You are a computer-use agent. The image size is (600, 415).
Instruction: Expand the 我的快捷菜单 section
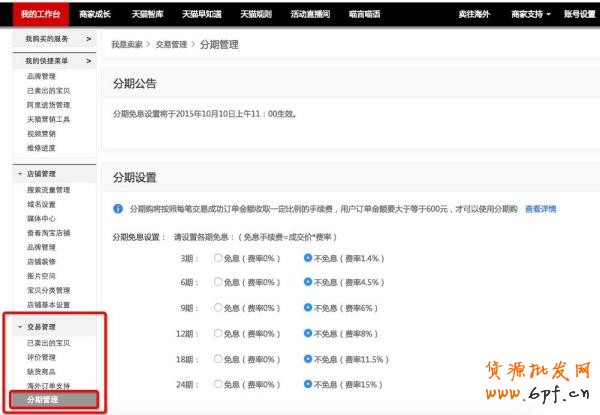89,61
